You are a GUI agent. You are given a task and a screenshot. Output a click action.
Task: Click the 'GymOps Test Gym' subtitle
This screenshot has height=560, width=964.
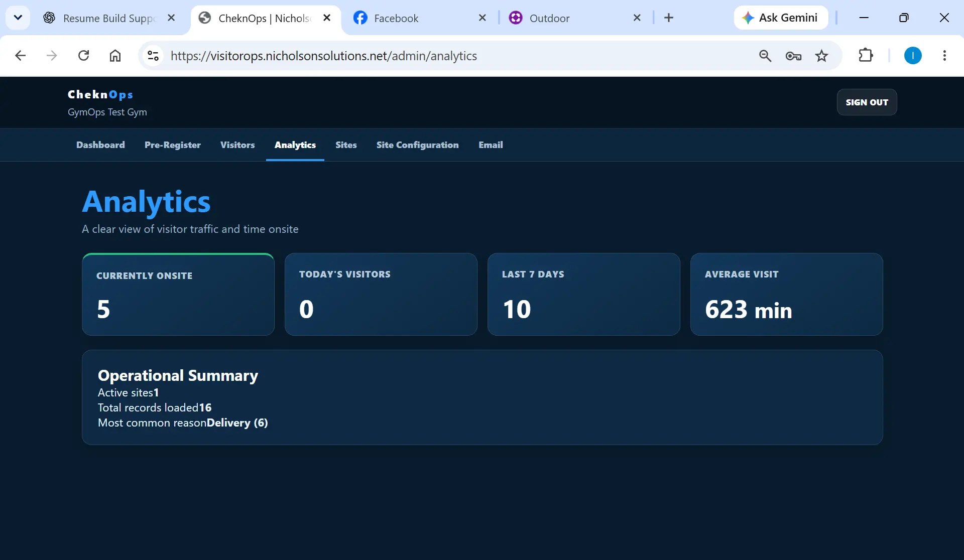[x=107, y=112]
